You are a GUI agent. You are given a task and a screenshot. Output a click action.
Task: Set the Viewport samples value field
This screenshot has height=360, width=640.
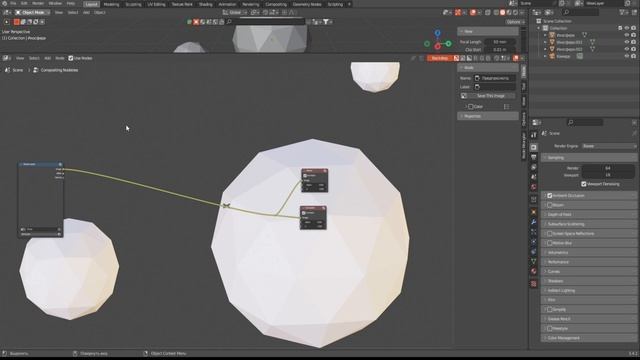coord(608,175)
